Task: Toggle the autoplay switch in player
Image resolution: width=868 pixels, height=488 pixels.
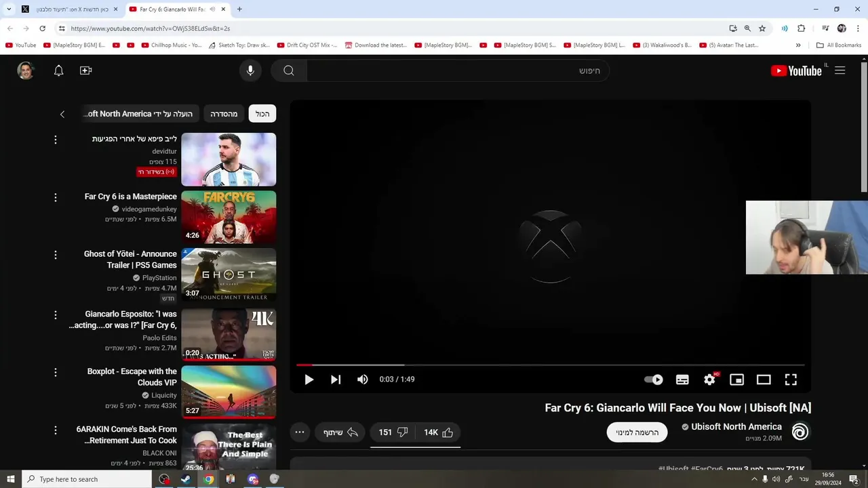Action: tap(654, 380)
